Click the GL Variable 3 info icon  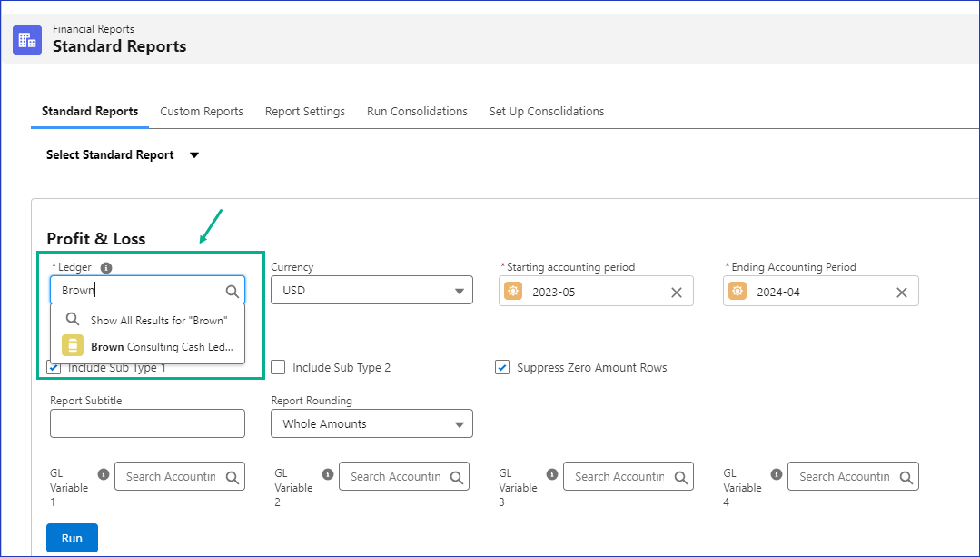[x=552, y=474]
